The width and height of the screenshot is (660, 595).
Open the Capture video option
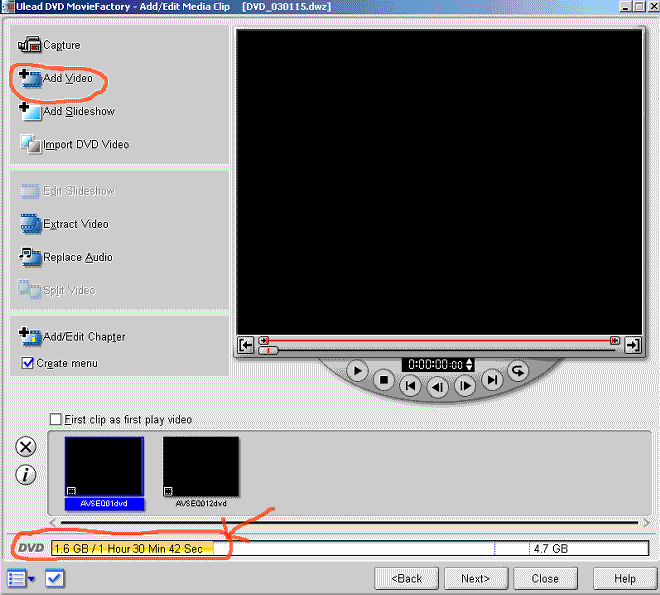point(49,45)
